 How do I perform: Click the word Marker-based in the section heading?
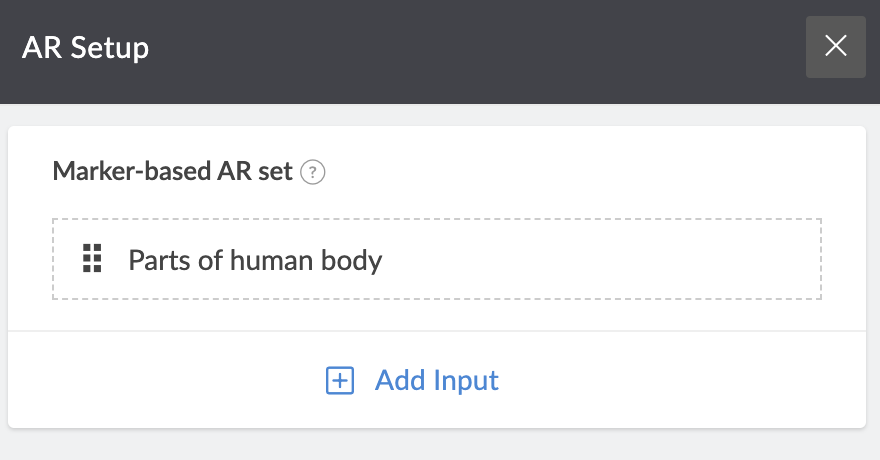click(132, 171)
